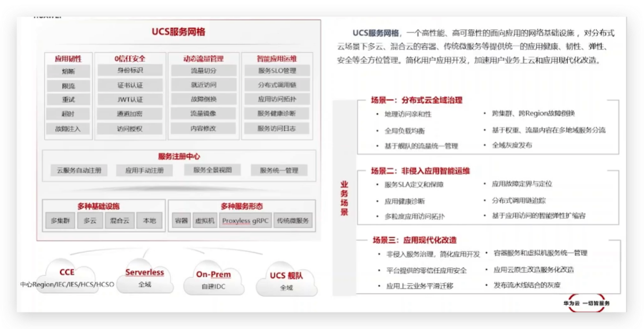
Task: Select the 访问授权 box
Action: [x=130, y=129]
